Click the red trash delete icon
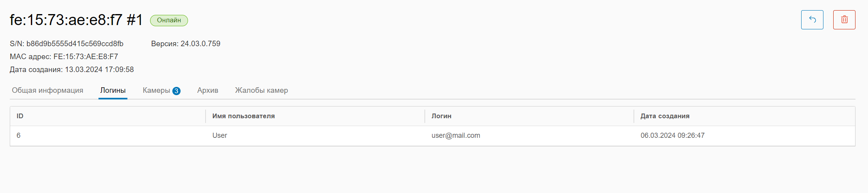This screenshot has width=868, height=193. pos(844,20)
